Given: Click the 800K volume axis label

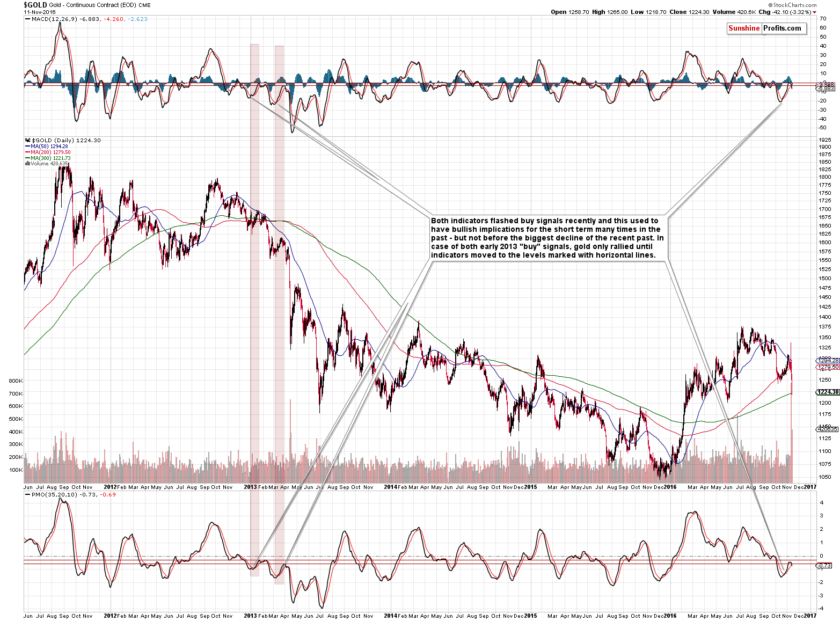Looking at the screenshot, I should [x=16, y=381].
